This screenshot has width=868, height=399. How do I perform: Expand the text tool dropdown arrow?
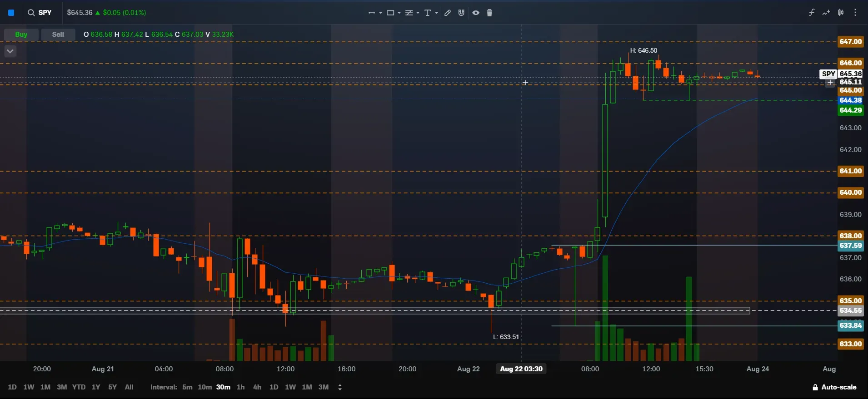click(x=436, y=13)
